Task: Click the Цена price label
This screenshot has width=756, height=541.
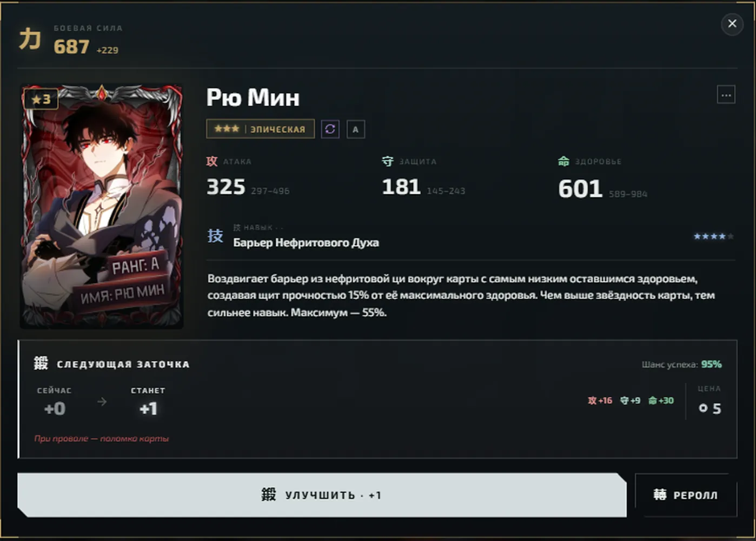Action: [x=709, y=388]
